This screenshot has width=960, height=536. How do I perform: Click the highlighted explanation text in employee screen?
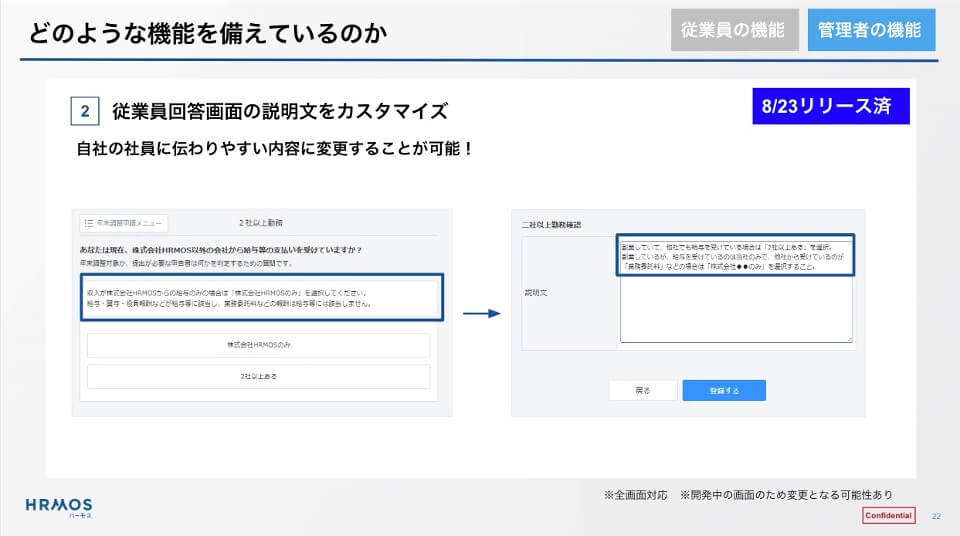(260, 296)
